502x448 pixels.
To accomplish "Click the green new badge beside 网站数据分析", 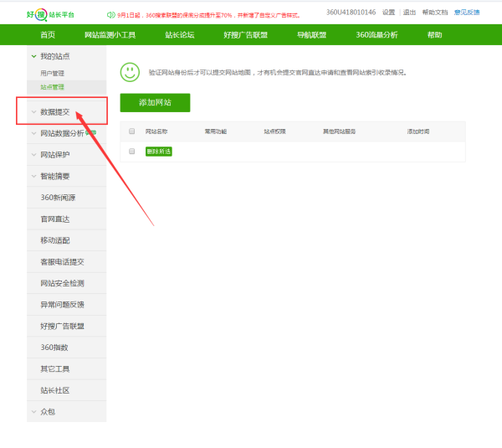I will (x=91, y=132).
